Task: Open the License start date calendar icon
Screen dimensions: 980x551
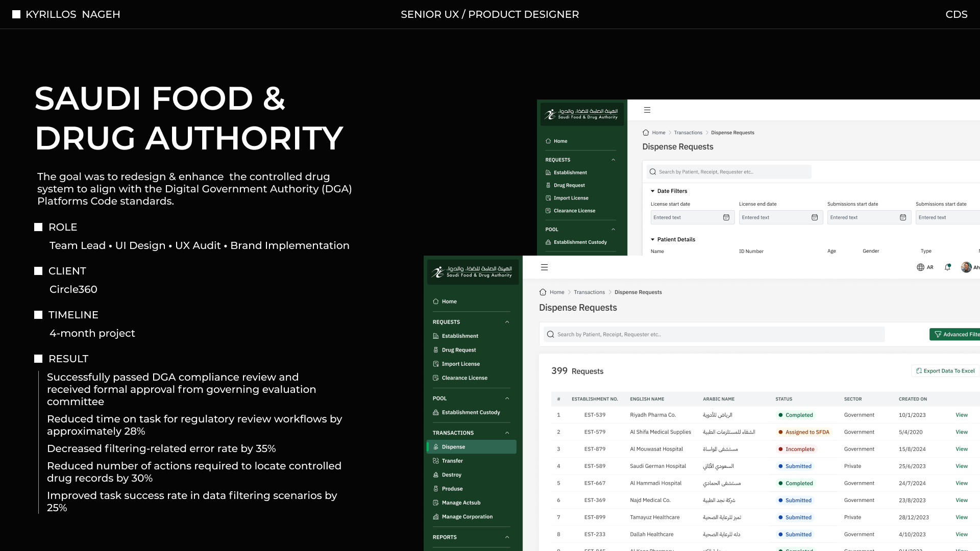Action: tap(726, 217)
